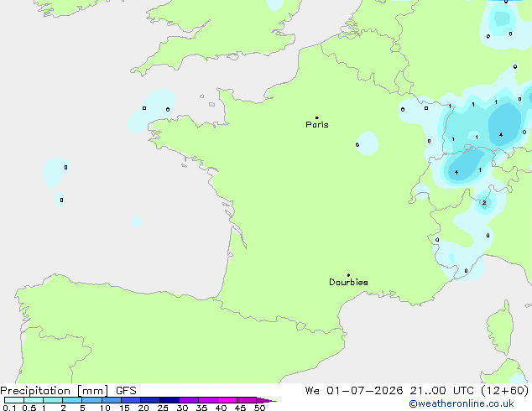532x411 pixels.
Task: Select the 15 mm legend color swatch
Action: click(131, 400)
